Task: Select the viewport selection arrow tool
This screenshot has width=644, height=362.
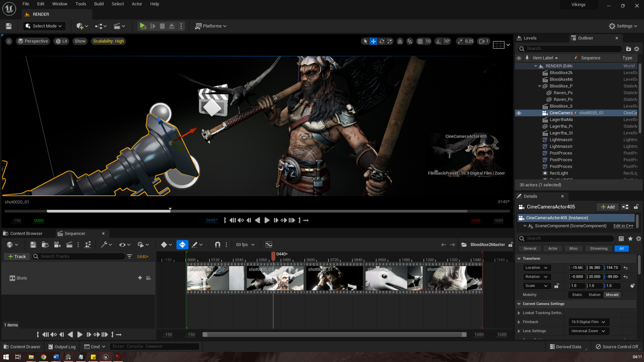Action: point(365,41)
